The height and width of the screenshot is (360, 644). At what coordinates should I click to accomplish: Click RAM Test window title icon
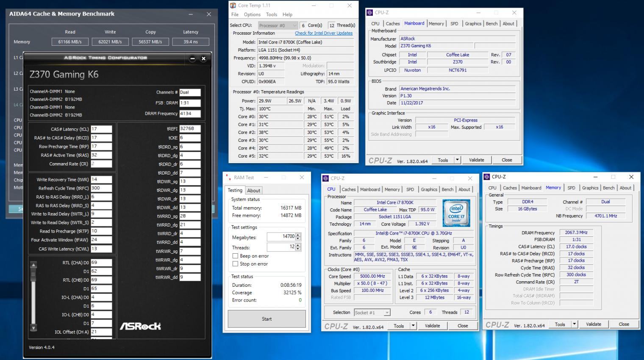click(228, 177)
